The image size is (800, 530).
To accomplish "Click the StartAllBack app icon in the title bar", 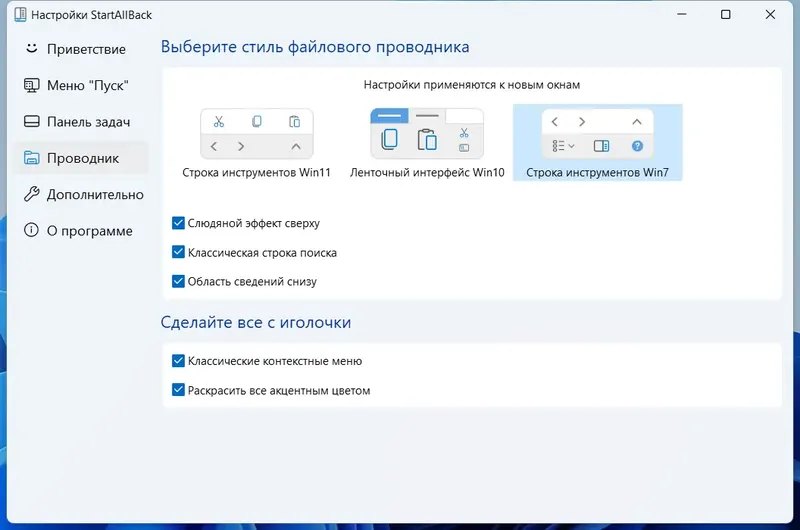I will 20,14.
